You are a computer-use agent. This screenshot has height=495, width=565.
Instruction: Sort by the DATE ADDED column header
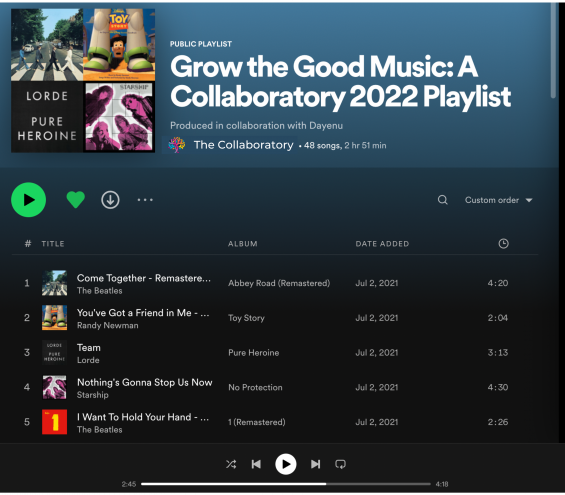[x=382, y=244]
